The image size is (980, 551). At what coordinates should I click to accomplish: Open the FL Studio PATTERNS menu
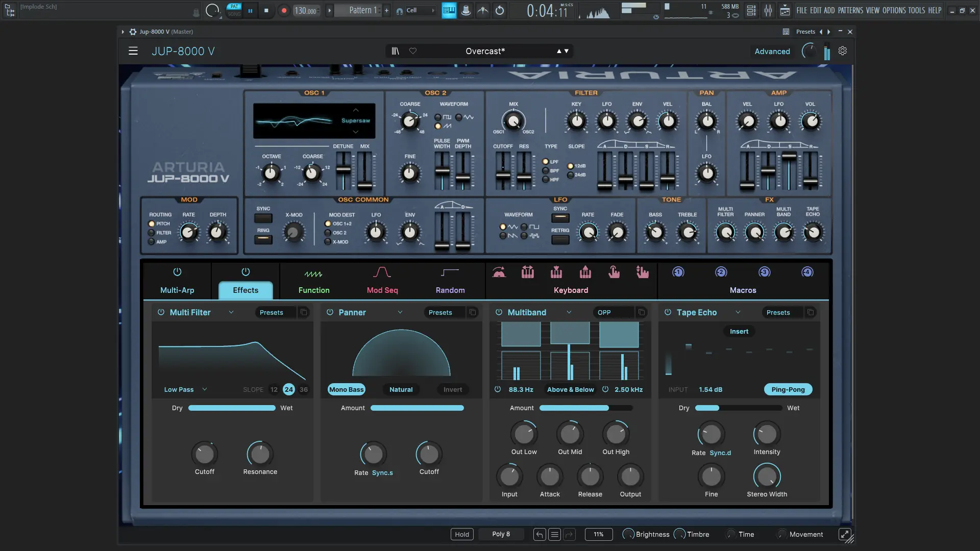pos(850,10)
